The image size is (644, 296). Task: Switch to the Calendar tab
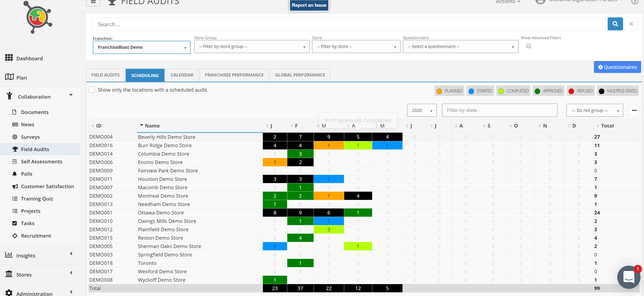182,75
